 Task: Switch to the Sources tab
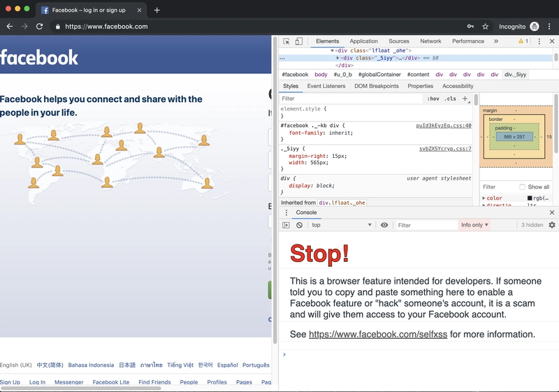click(x=398, y=41)
